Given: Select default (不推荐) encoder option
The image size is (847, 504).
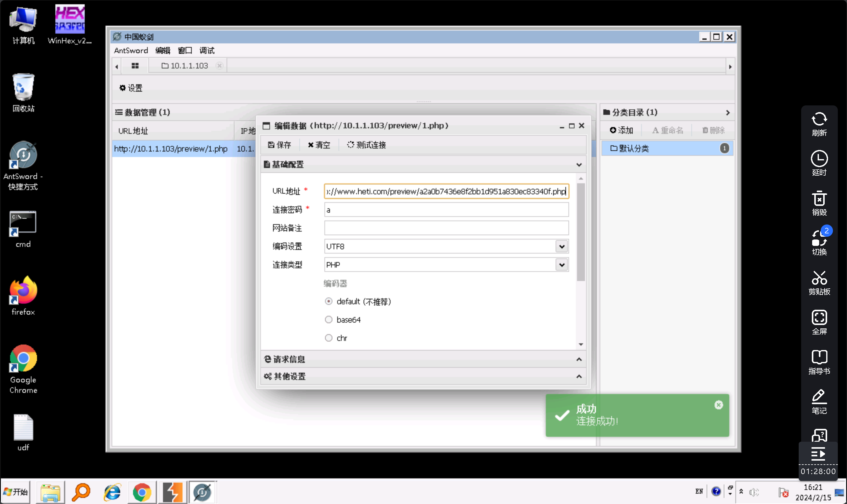Looking at the screenshot, I should click(x=328, y=301).
